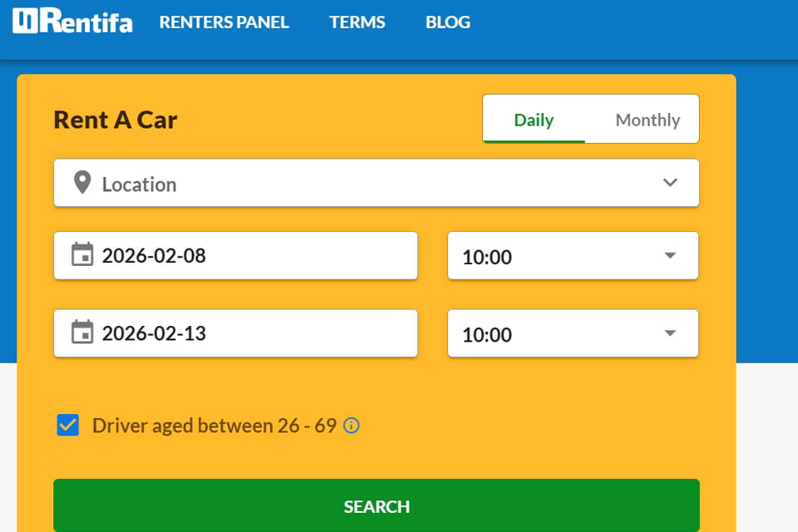The width and height of the screenshot is (798, 532).
Task: Switch to the Daily rental tab
Action: tap(534, 120)
